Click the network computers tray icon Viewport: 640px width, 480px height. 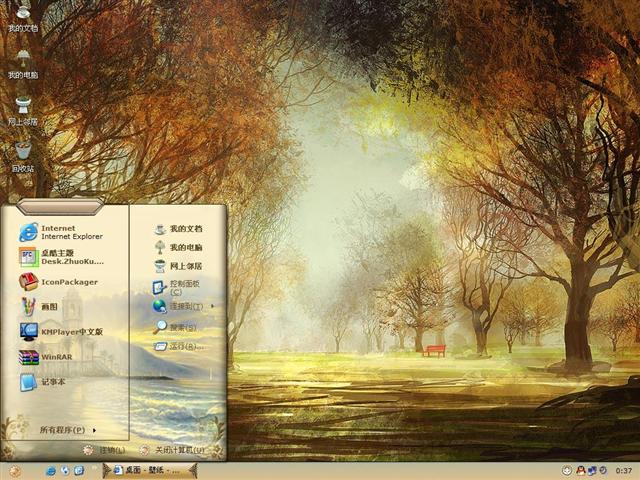592,471
